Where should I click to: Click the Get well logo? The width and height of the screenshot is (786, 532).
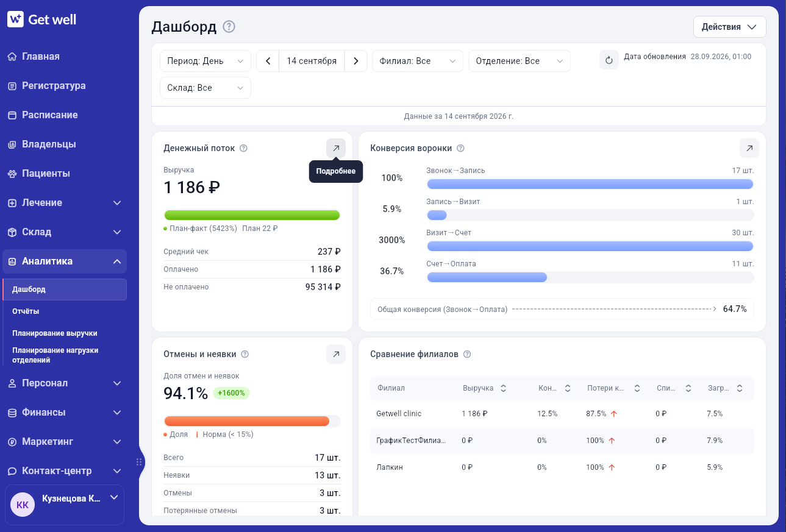(42, 20)
